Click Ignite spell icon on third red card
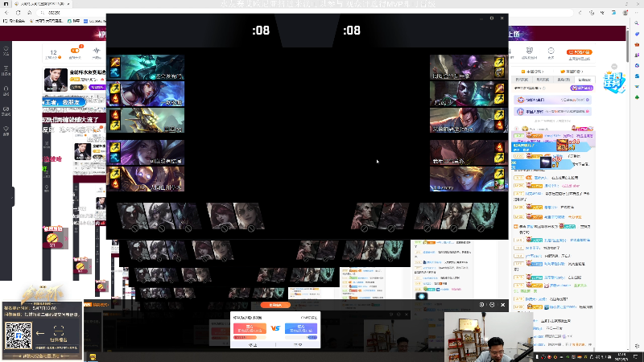Image resolution: width=644 pixels, height=362 pixels. [x=499, y=125]
